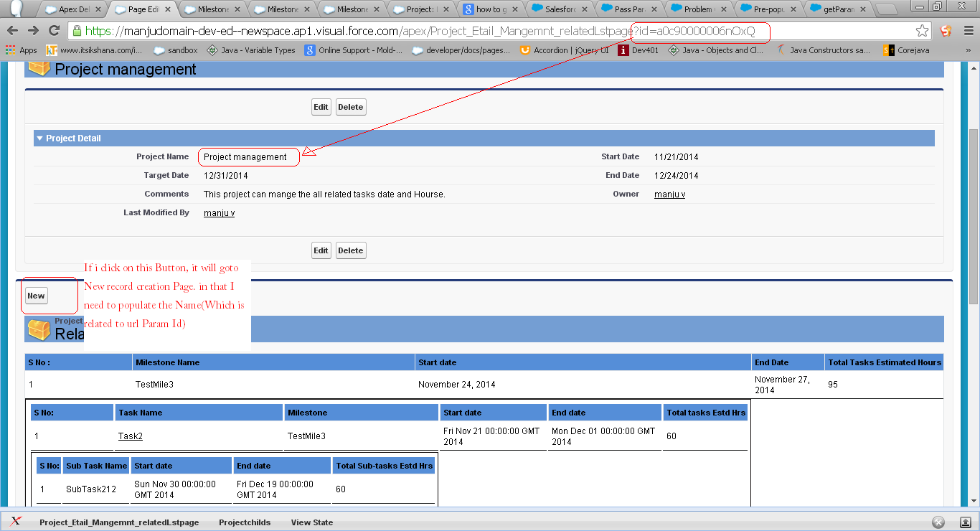980x531 pixels.
Task: Open the Projectchilds footer tab
Action: [245, 522]
